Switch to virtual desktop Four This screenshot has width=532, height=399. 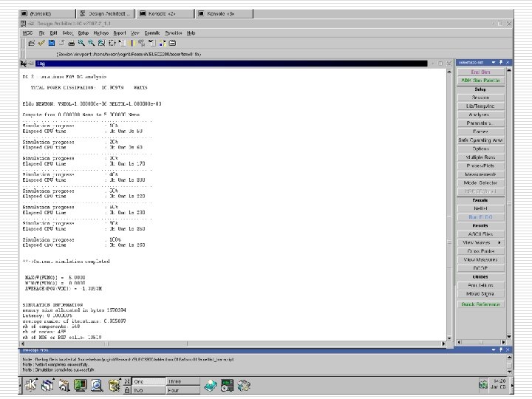click(x=183, y=390)
